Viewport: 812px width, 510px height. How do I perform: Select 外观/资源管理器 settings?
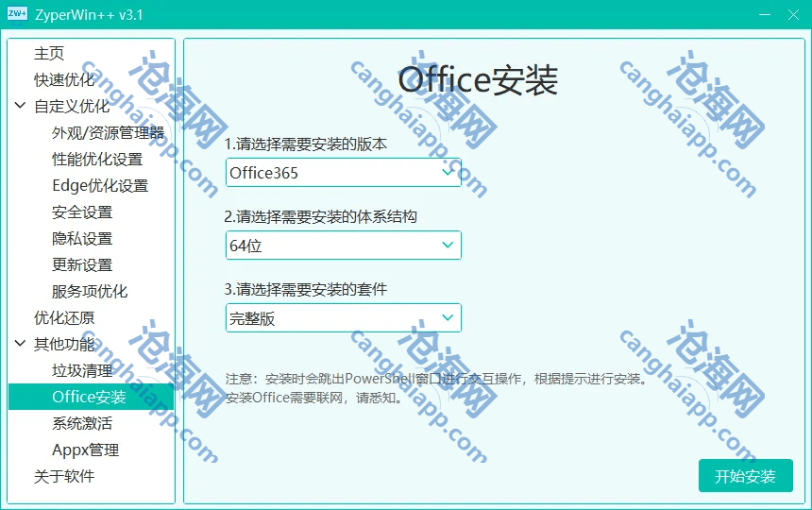tap(108, 133)
